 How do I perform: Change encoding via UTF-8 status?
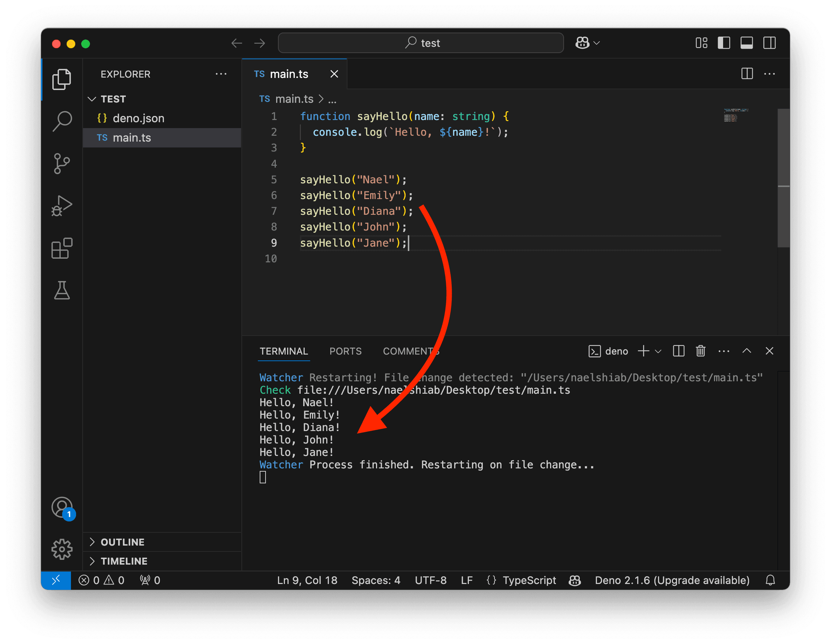(x=430, y=580)
